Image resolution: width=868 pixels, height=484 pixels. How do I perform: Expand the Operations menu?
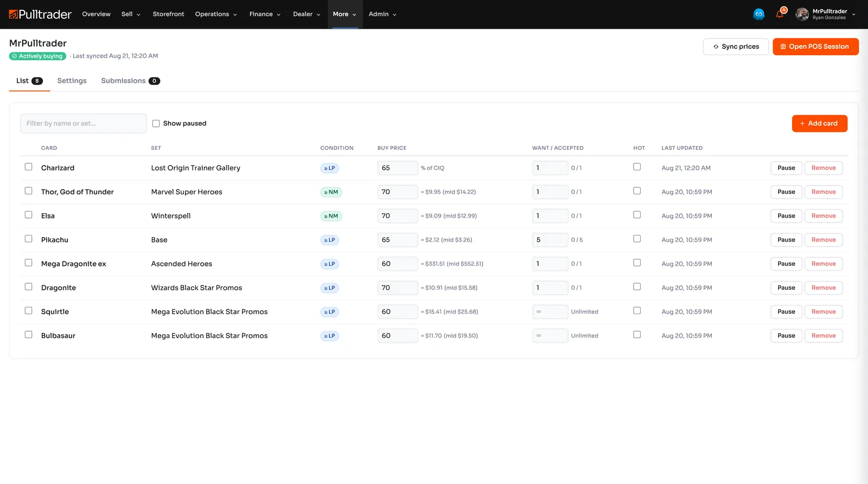pos(216,14)
